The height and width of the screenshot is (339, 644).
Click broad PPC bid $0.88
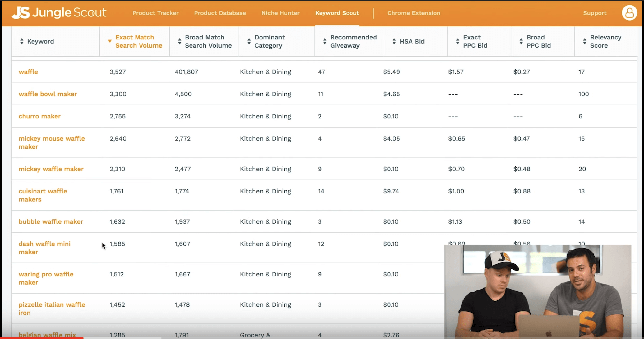tap(522, 191)
